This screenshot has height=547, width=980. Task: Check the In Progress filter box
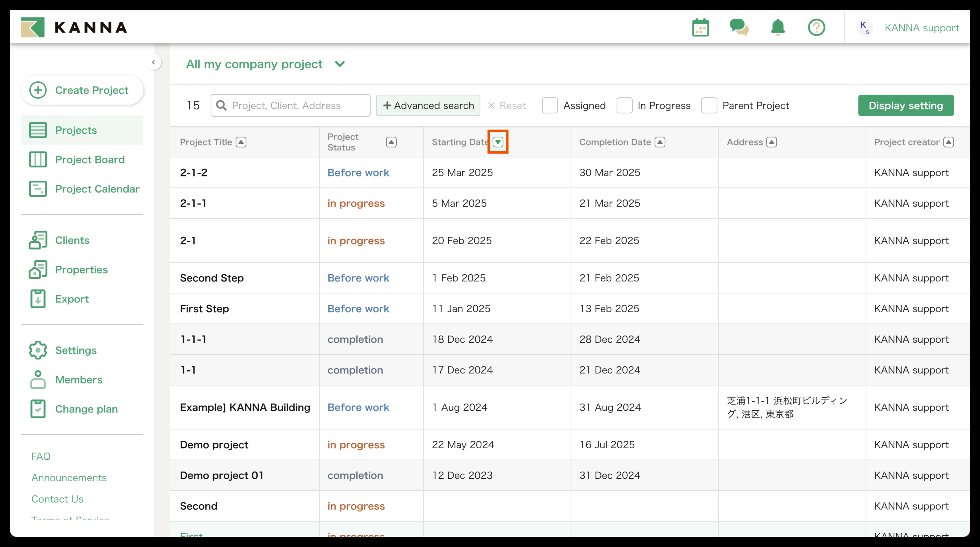point(624,106)
